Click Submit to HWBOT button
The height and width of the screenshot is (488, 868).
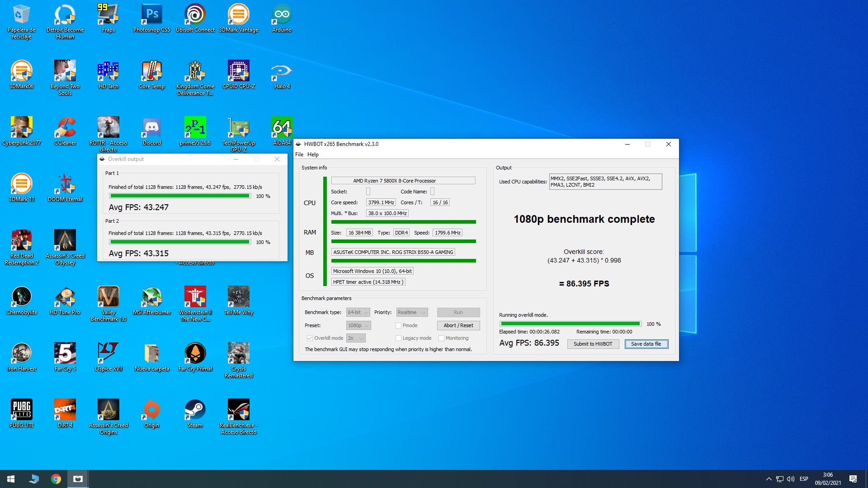click(x=593, y=344)
